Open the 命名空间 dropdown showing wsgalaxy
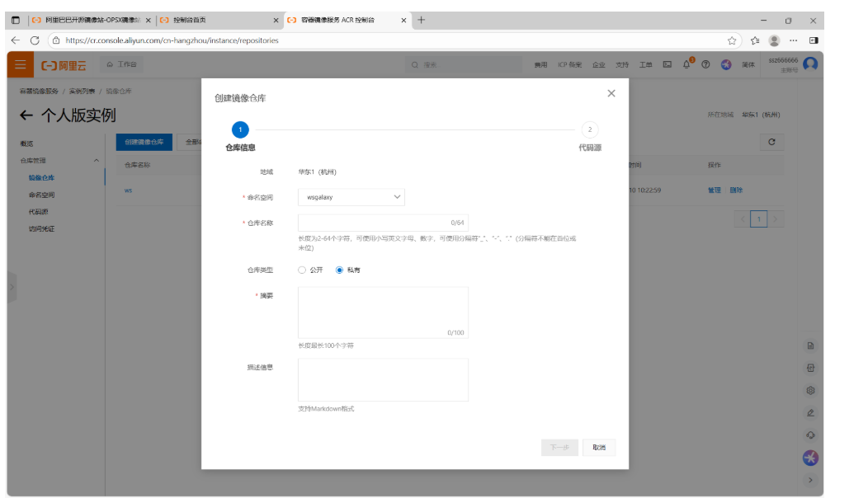The height and width of the screenshot is (503, 868). (351, 197)
